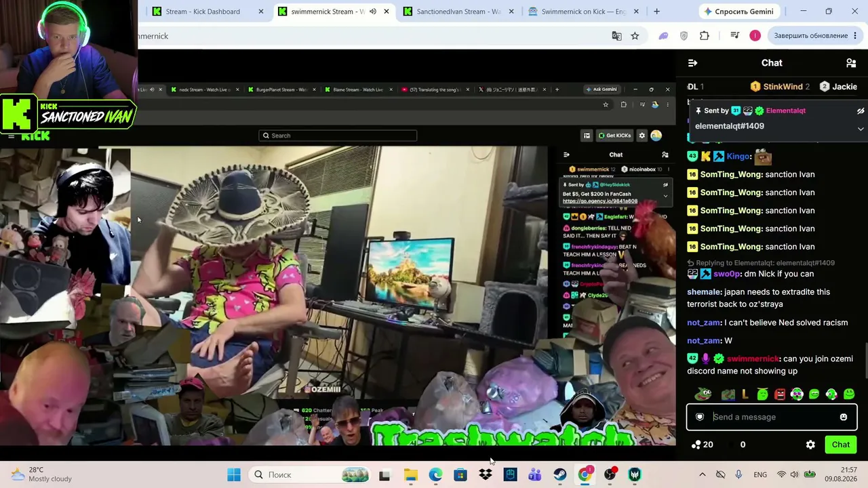Open the chat users list icon

tap(851, 63)
